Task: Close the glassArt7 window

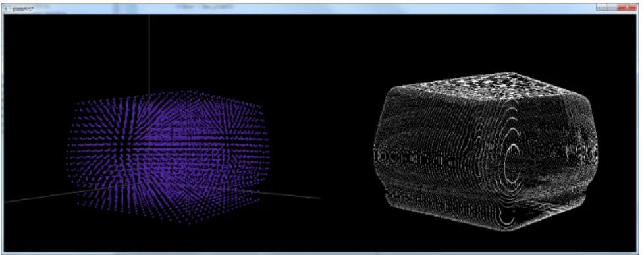Action: 627,7
